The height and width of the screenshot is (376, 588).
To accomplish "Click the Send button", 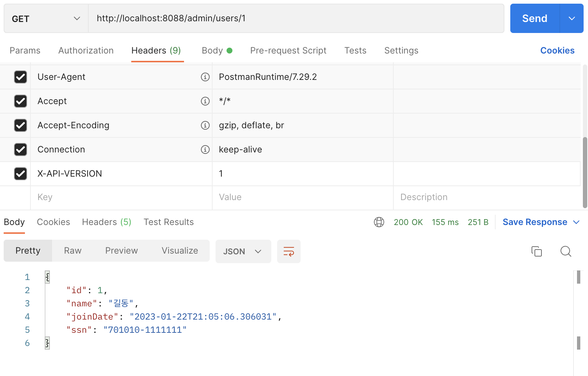I will coord(535,18).
